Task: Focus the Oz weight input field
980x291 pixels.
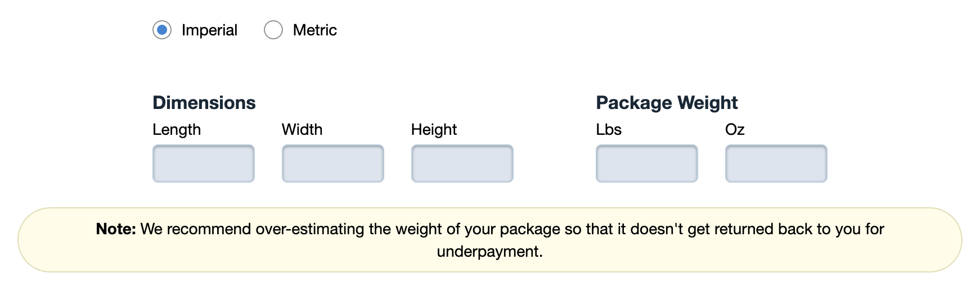Action: [776, 163]
